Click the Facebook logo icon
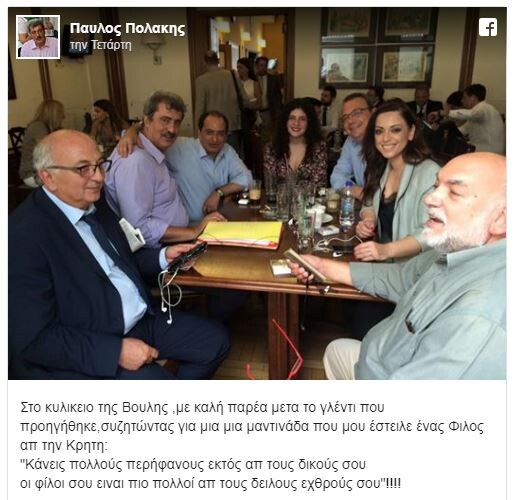The image size is (518, 500). click(488, 27)
